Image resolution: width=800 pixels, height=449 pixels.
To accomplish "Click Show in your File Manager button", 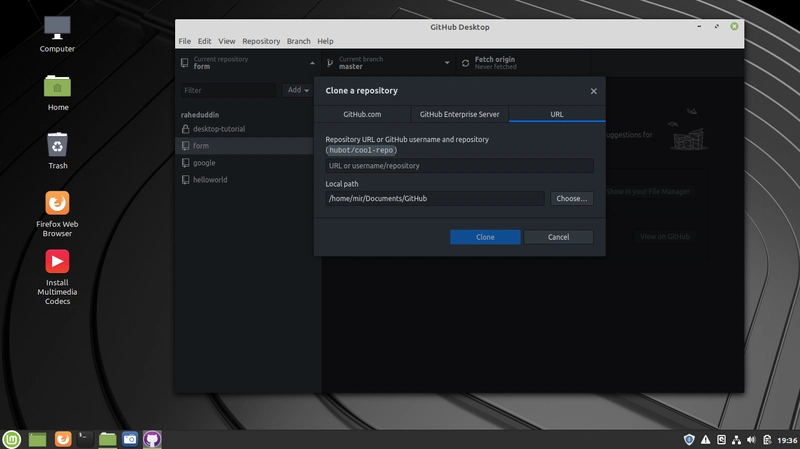I will coord(648,192).
